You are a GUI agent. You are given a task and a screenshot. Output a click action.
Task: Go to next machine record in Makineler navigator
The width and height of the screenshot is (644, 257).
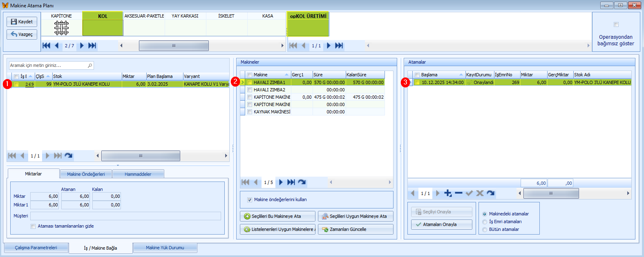(x=281, y=182)
